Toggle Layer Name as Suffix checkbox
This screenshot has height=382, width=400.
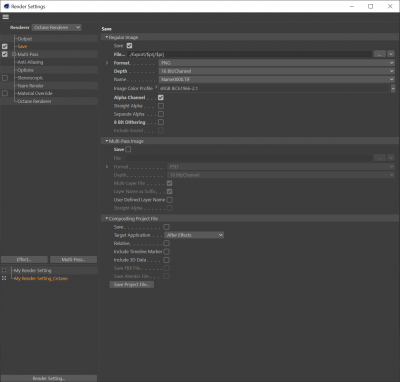pos(169,192)
